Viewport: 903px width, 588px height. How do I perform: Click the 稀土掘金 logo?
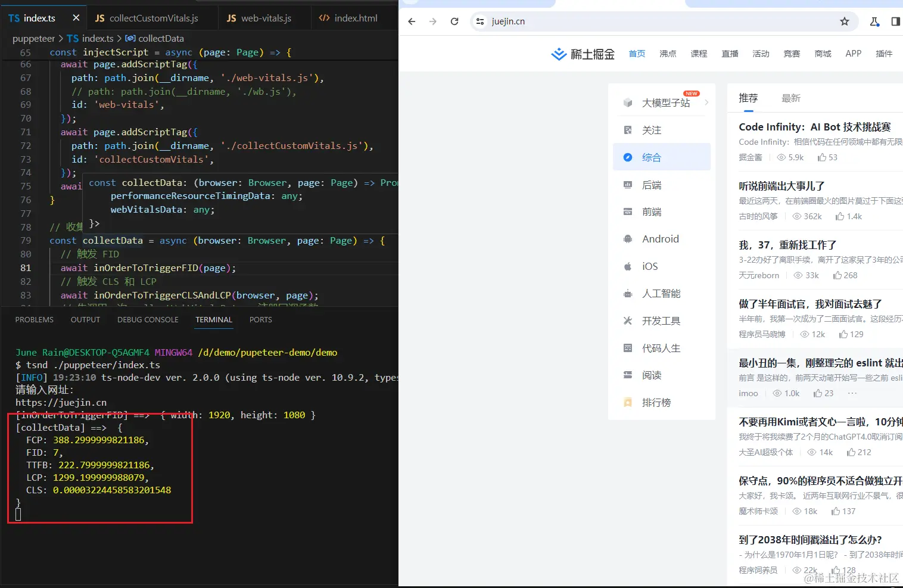coord(583,54)
